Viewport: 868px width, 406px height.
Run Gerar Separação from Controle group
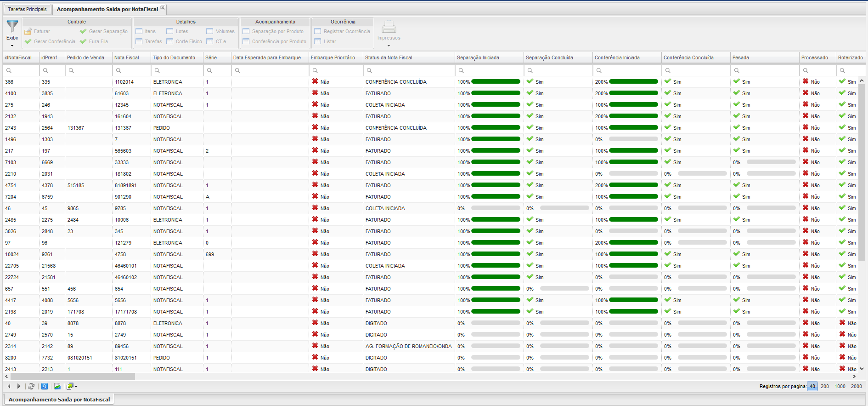103,31
